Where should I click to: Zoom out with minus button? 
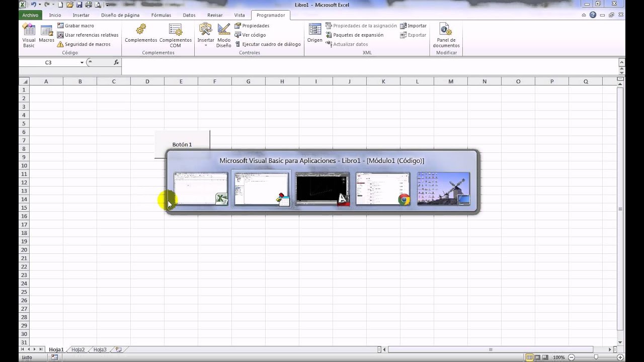pyautogui.click(x=573, y=357)
